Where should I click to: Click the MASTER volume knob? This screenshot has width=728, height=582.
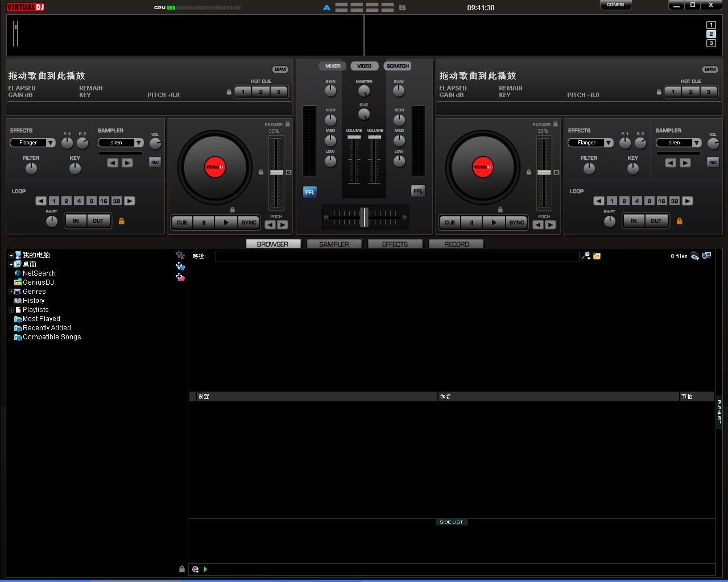[364, 91]
